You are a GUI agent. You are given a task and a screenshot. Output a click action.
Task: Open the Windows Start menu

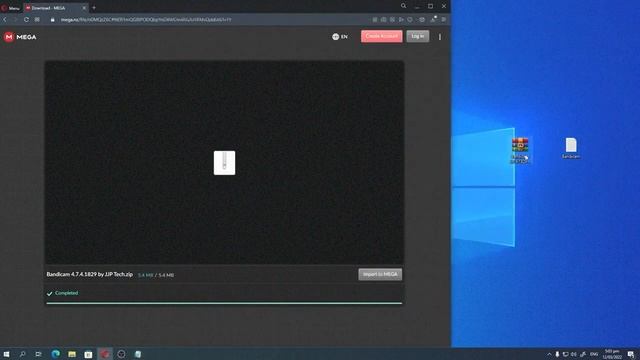[6, 354]
